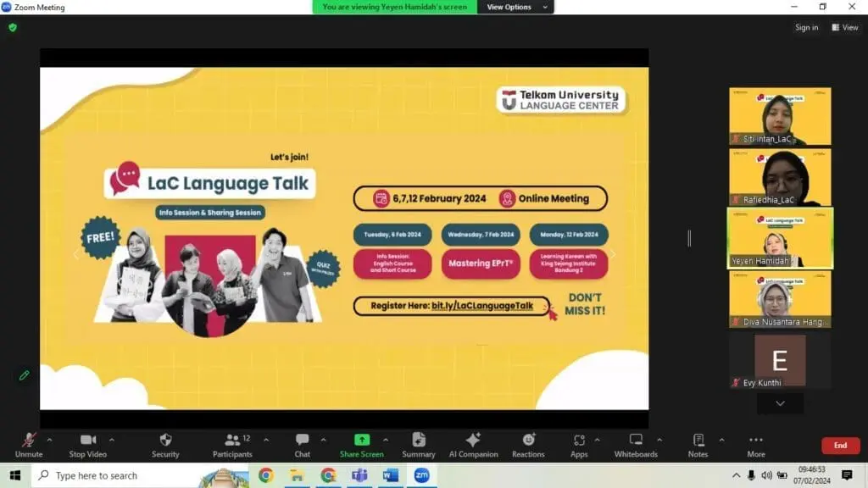Click the Sign in link
The width and height of the screenshot is (868, 488).
click(x=805, y=26)
